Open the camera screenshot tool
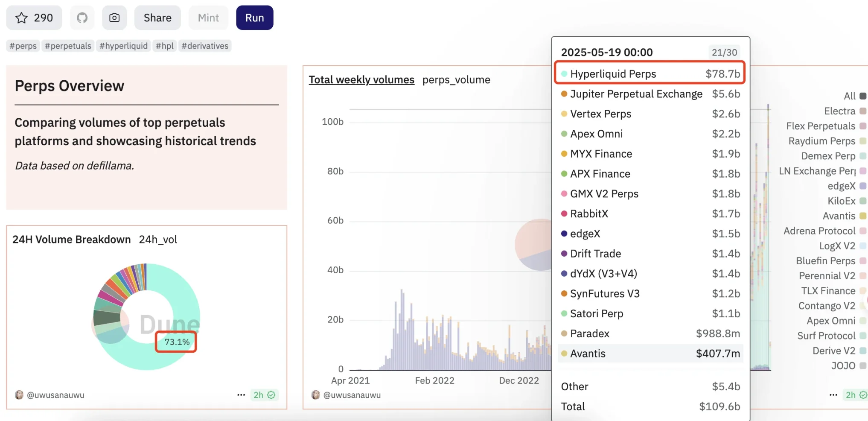868x421 pixels. [x=114, y=18]
